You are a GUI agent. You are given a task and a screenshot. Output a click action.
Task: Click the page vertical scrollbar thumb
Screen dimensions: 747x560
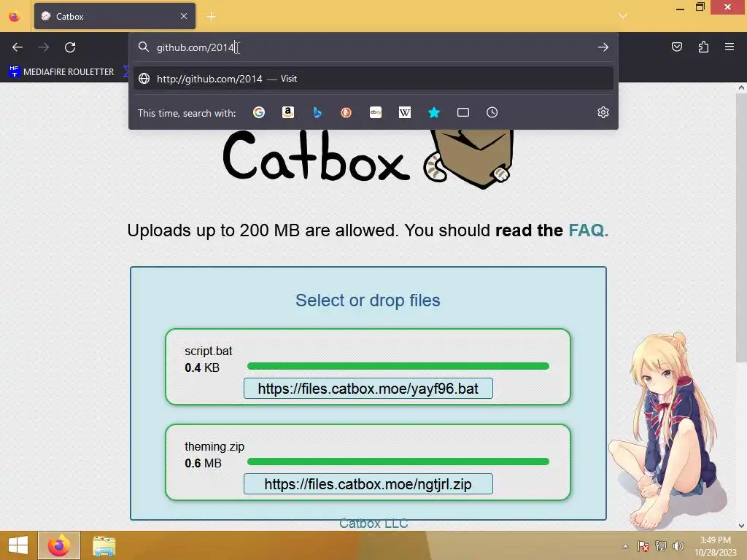click(741, 227)
